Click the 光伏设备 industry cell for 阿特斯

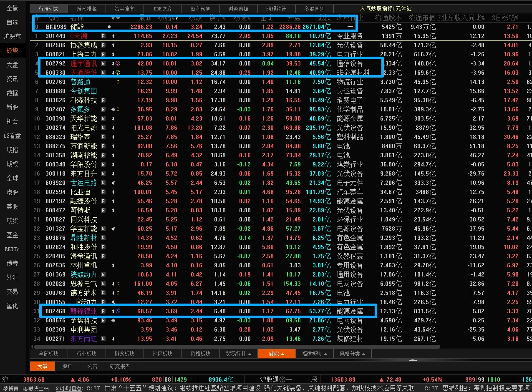(x=350, y=210)
